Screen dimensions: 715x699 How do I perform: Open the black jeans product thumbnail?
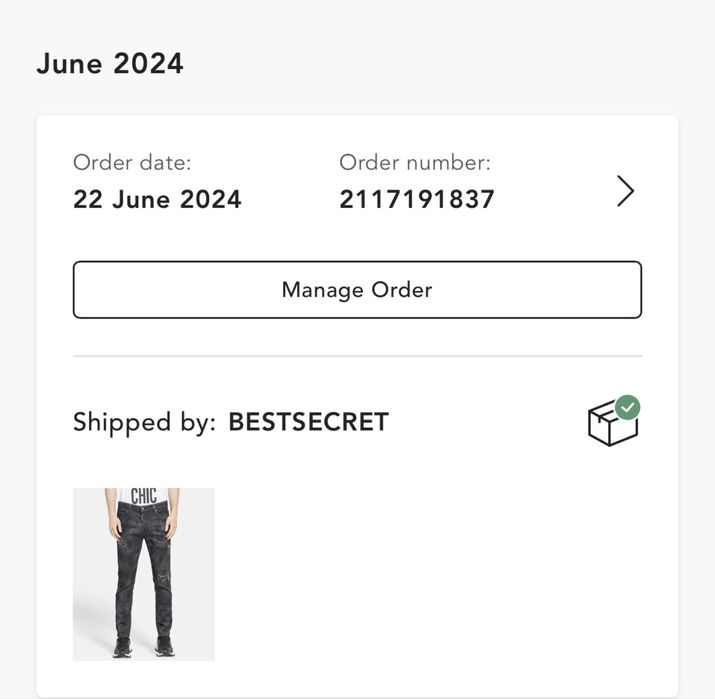144,574
